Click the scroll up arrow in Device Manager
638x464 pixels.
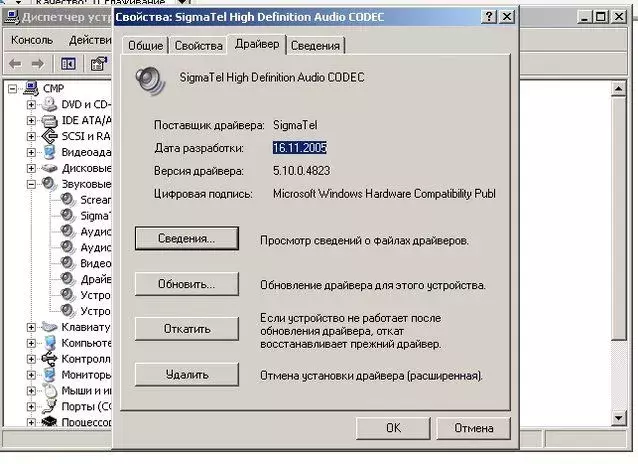(x=618, y=88)
